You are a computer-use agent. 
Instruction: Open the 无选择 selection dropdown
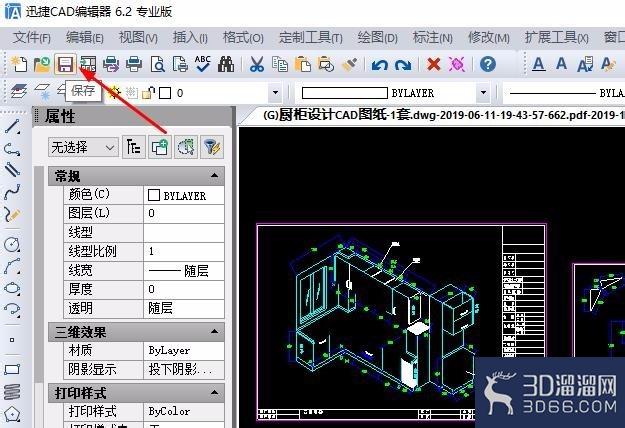point(83,147)
